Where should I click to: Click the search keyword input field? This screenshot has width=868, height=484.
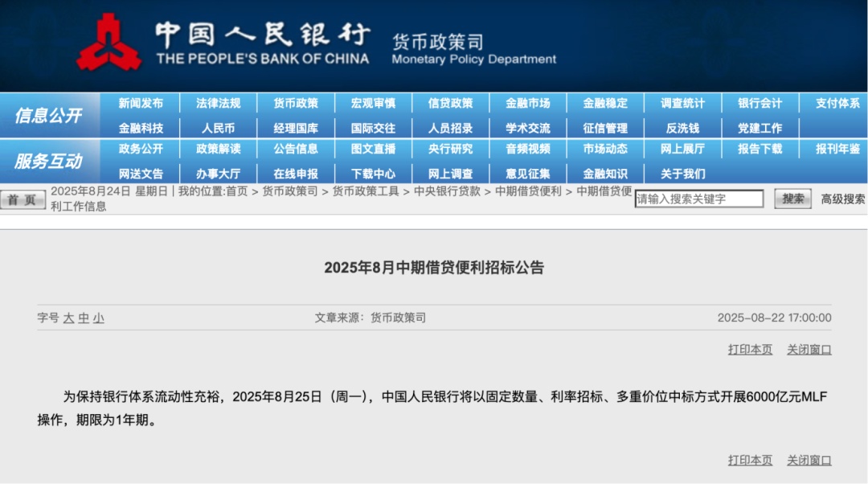pos(698,199)
